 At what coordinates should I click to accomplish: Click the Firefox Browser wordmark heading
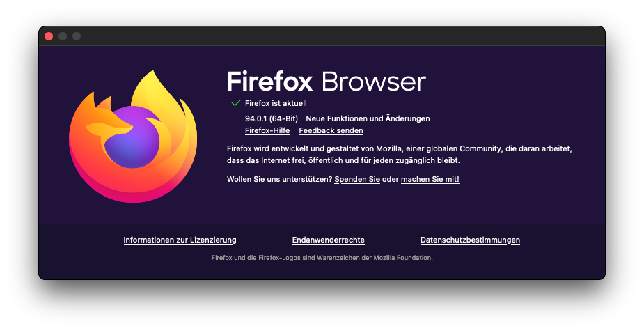click(327, 81)
